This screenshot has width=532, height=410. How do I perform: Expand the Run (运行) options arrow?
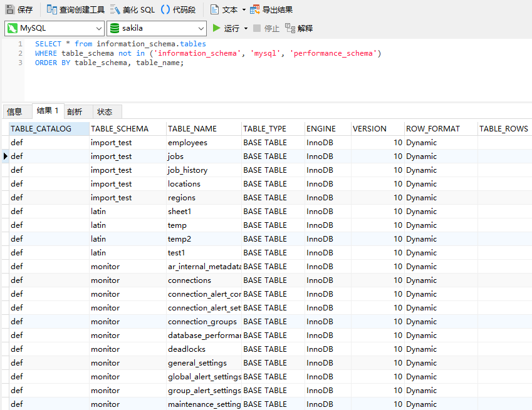point(246,28)
